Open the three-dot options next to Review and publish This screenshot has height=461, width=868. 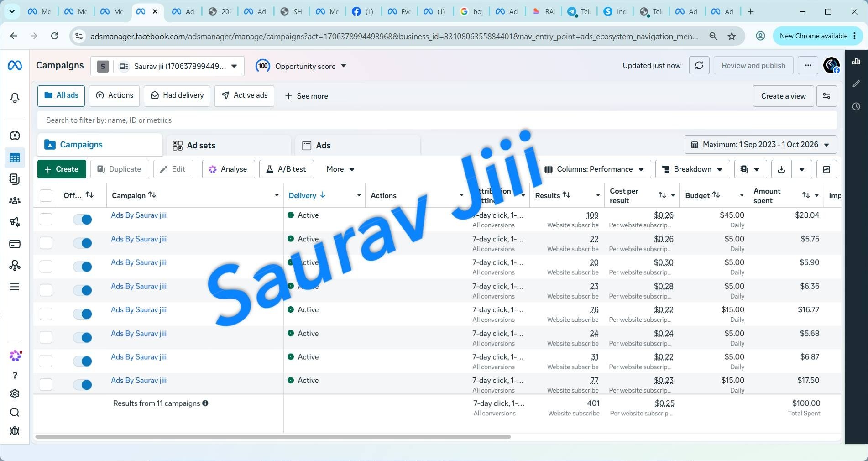coord(808,66)
